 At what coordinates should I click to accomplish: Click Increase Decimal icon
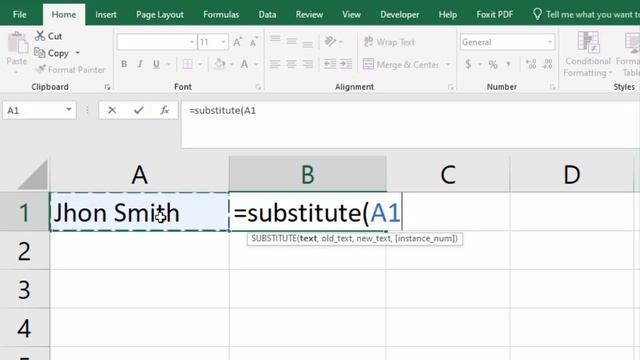click(531, 64)
